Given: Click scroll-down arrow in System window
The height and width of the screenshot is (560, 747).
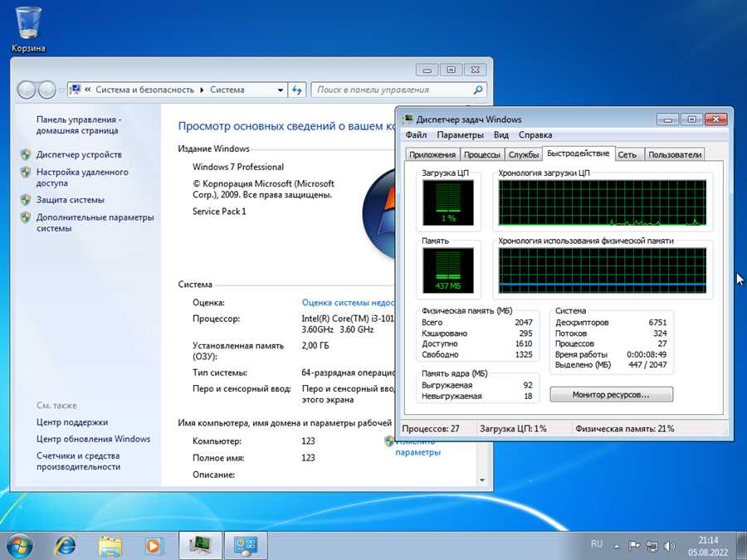Looking at the screenshot, I should [x=482, y=480].
